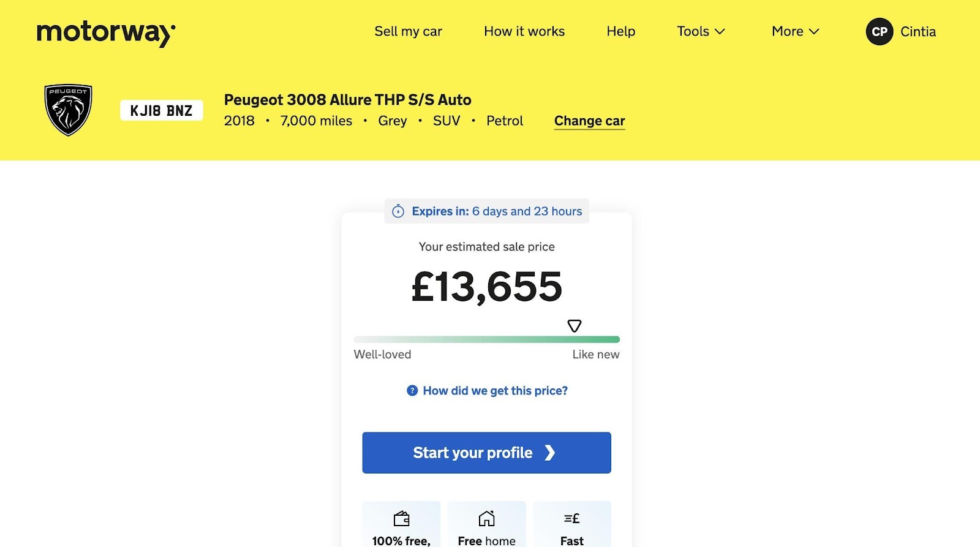The height and width of the screenshot is (547, 980).
Task: Expand the More dropdown menu
Action: pos(795,32)
